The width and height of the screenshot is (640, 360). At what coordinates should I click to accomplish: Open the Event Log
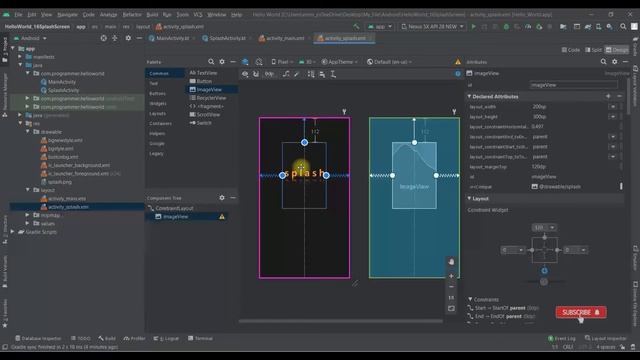(562, 338)
